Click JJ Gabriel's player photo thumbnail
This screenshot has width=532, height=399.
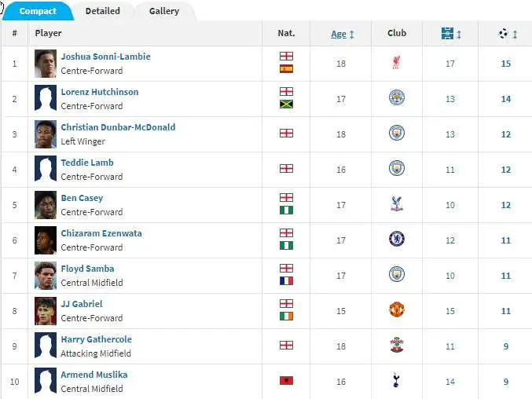[x=46, y=311]
